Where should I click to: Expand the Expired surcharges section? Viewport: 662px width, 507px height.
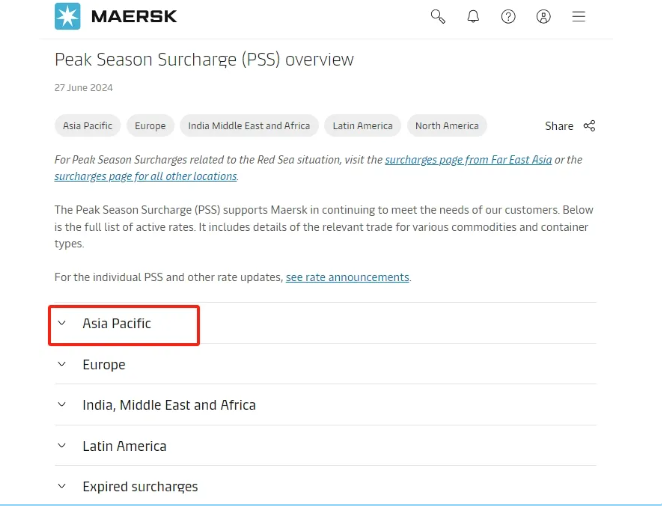(140, 487)
